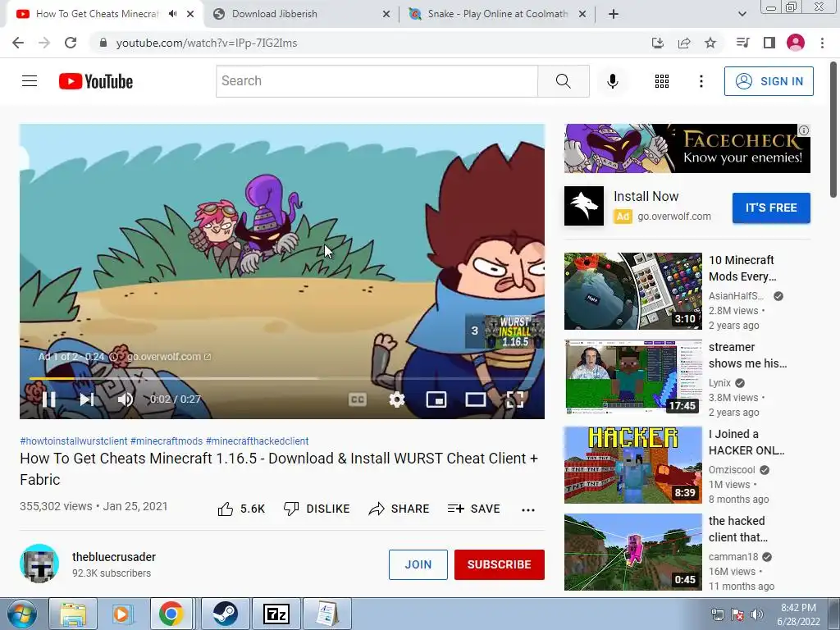
Task: Toggle Chrome side panel
Action: click(769, 43)
